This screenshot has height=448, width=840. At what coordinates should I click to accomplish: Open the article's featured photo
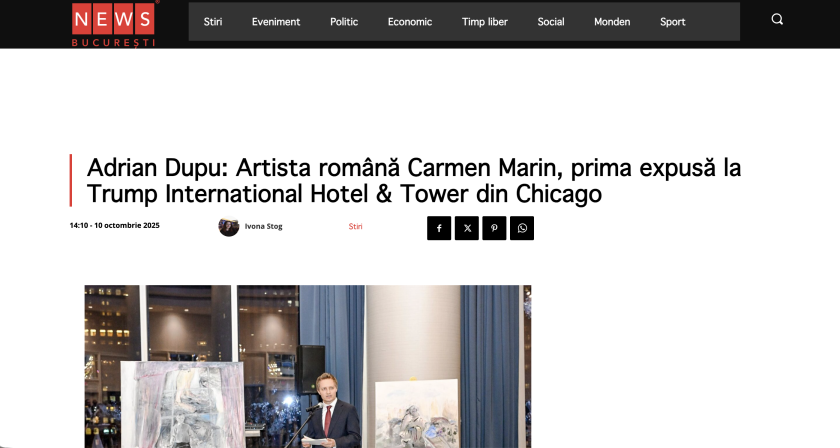click(x=307, y=366)
